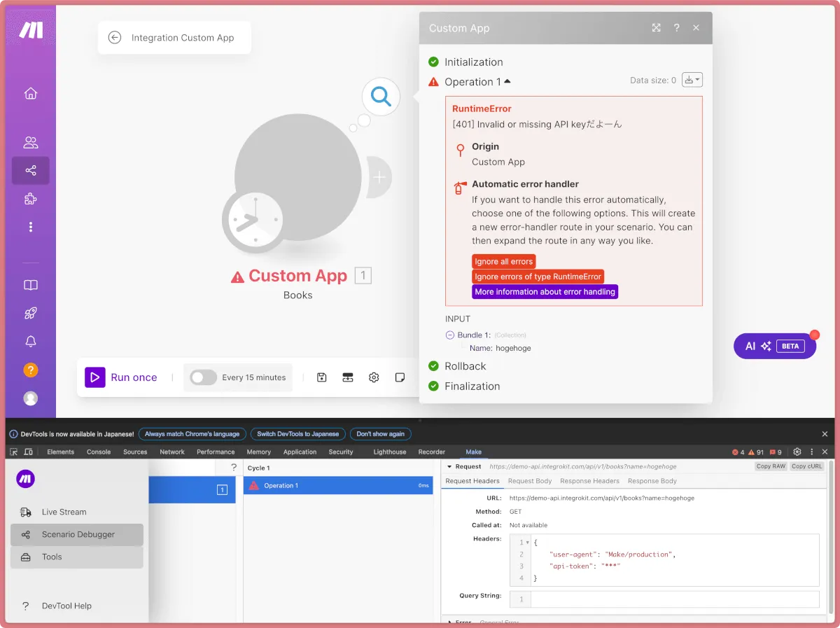
Task: Click Copy RAW button
Action: click(x=771, y=466)
